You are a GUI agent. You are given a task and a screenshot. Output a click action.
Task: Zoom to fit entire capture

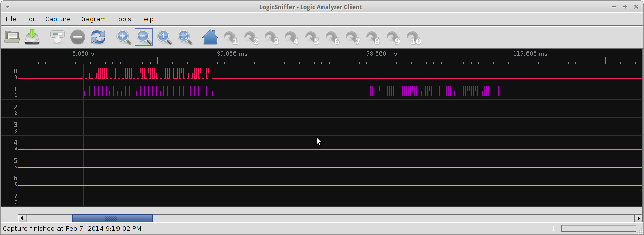coord(184,37)
